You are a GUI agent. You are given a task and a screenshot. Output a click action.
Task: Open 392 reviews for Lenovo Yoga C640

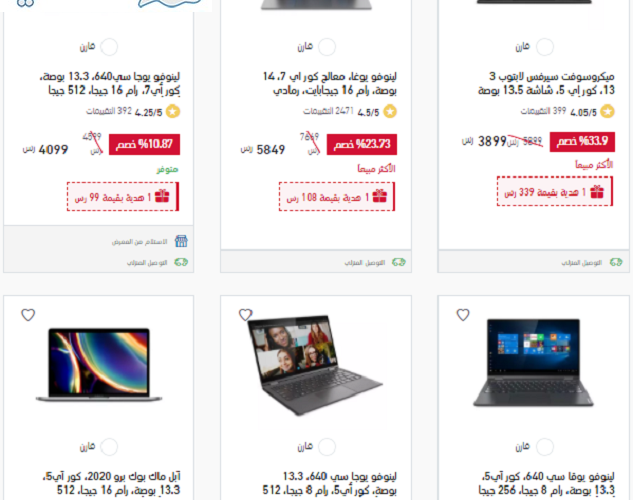pyautogui.click(x=109, y=111)
